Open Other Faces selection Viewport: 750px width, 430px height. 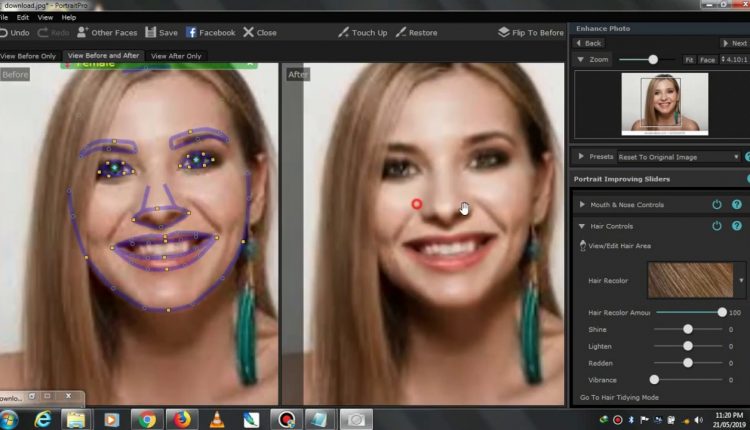click(107, 33)
